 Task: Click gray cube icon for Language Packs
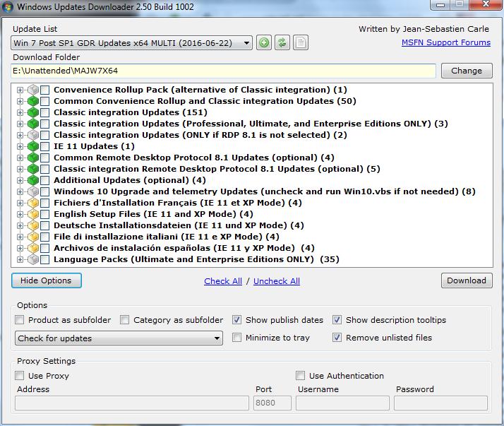(33, 259)
